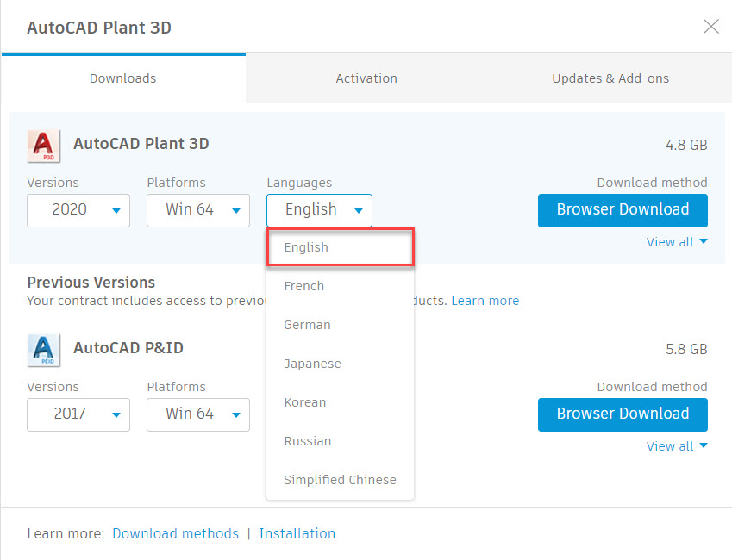
Task: Select the Downloads tab
Action: (122, 78)
